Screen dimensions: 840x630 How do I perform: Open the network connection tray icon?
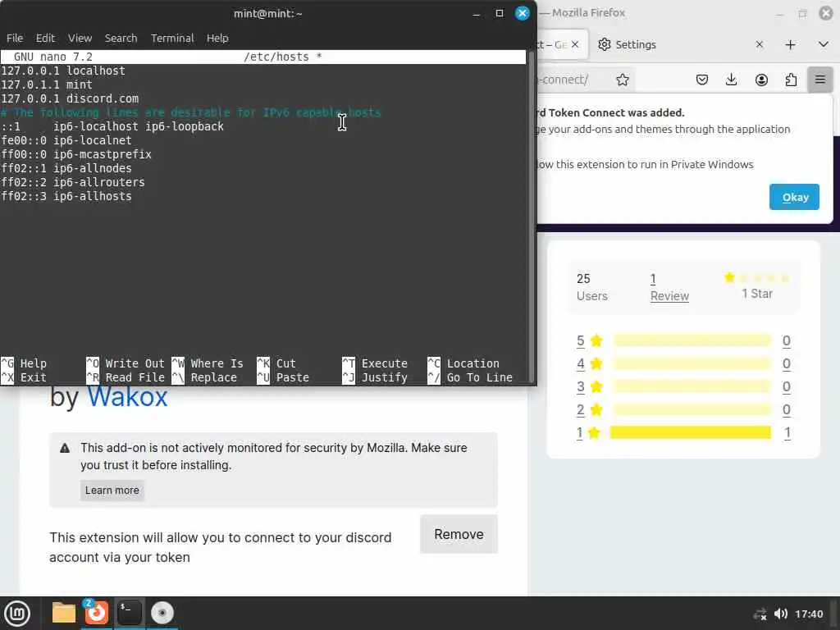[760, 614]
